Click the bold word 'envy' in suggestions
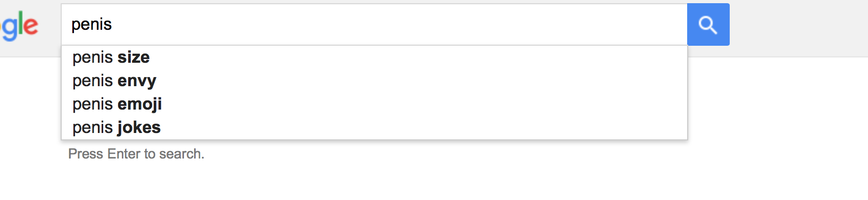 tap(137, 81)
